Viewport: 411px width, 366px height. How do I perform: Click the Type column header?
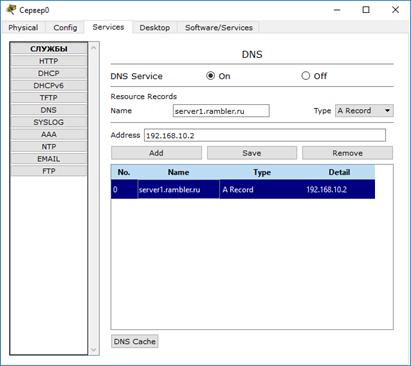click(262, 172)
